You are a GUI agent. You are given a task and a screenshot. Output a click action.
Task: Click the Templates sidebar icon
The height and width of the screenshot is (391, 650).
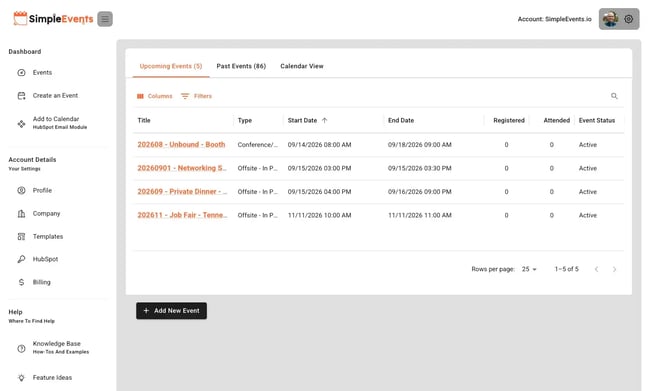coord(21,236)
